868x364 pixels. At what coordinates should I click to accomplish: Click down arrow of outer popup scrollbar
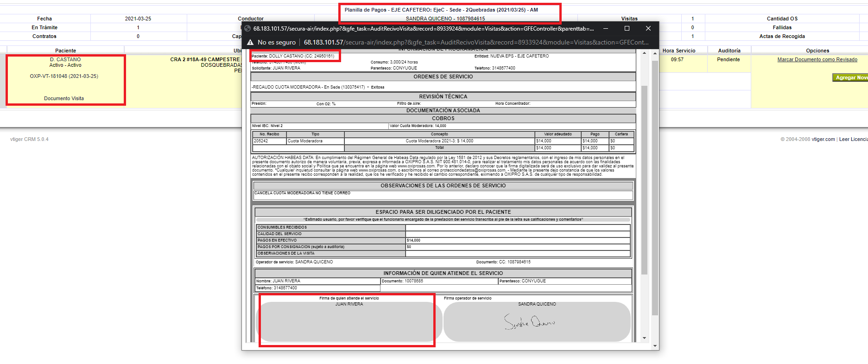click(x=655, y=346)
